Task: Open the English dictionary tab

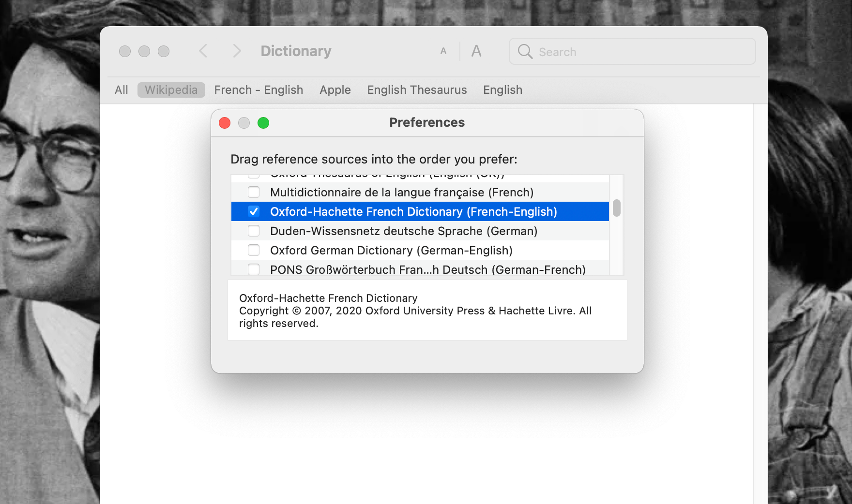Action: (x=502, y=90)
